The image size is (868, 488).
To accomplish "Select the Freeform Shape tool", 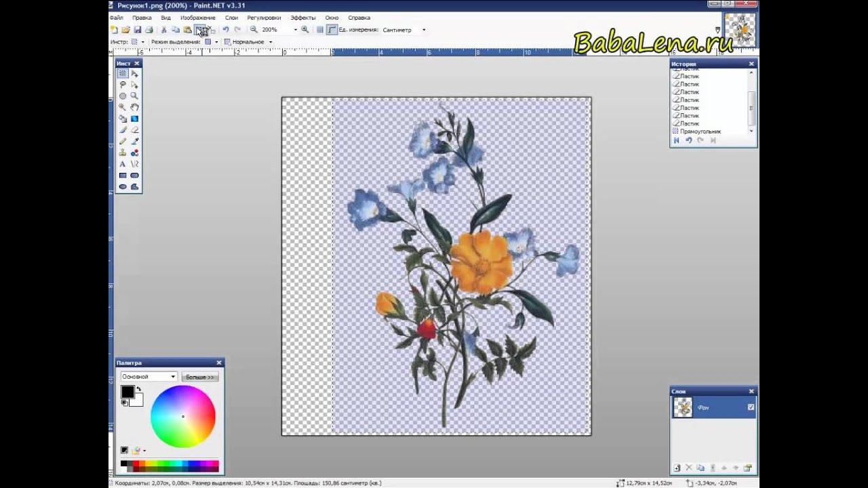I will [x=134, y=186].
